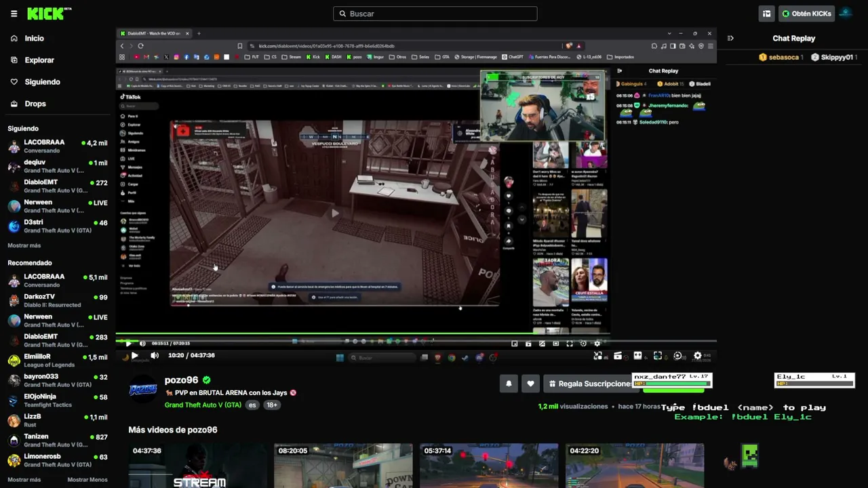Click the verified badge next to pozo96
The image size is (868, 488).
tap(206, 380)
